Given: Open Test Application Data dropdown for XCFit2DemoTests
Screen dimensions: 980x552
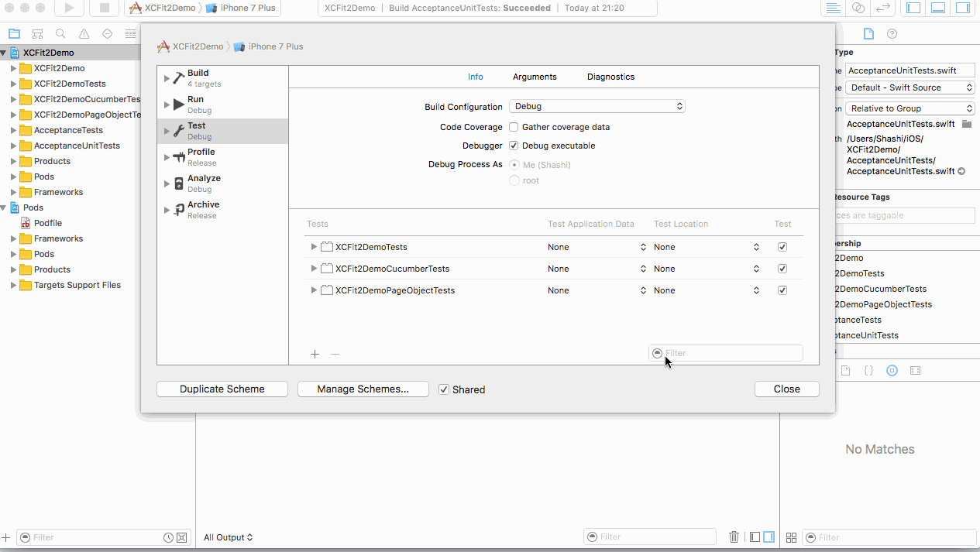Looking at the screenshot, I should [x=597, y=247].
